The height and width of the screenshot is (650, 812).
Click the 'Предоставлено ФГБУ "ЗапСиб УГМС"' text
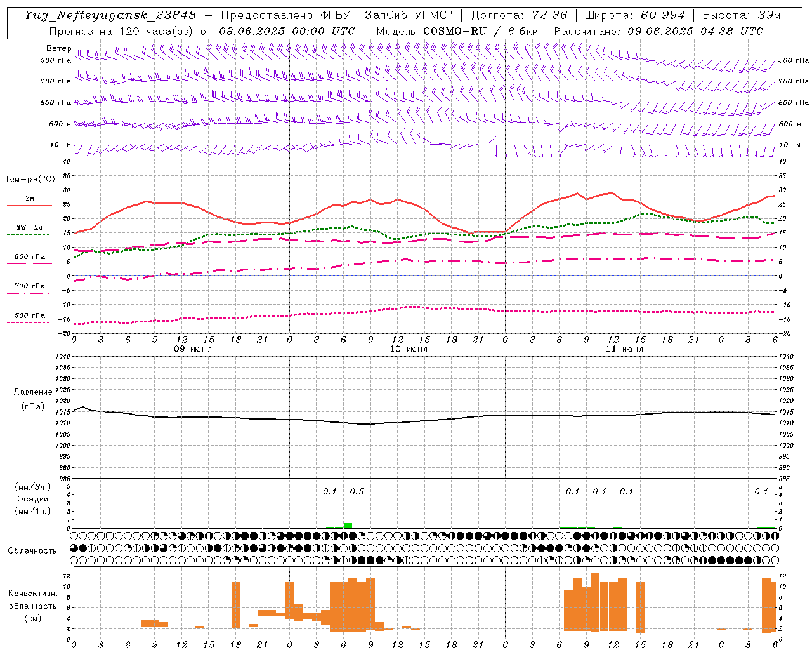pyautogui.click(x=337, y=15)
